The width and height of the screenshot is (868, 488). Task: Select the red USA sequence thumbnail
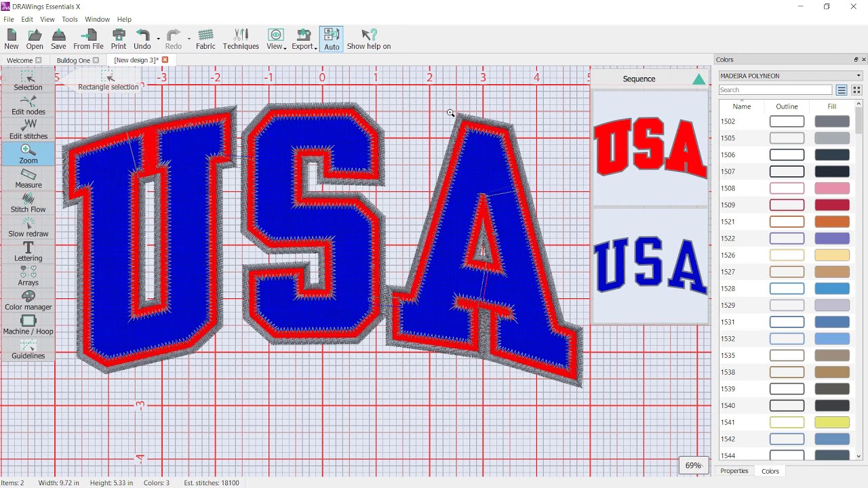tap(650, 148)
